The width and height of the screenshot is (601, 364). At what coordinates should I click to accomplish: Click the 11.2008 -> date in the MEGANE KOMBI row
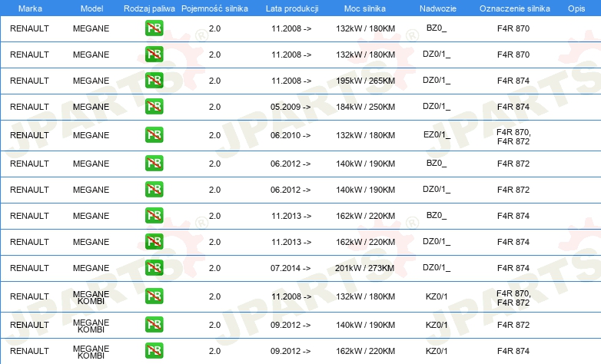pyautogui.click(x=291, y=296)
